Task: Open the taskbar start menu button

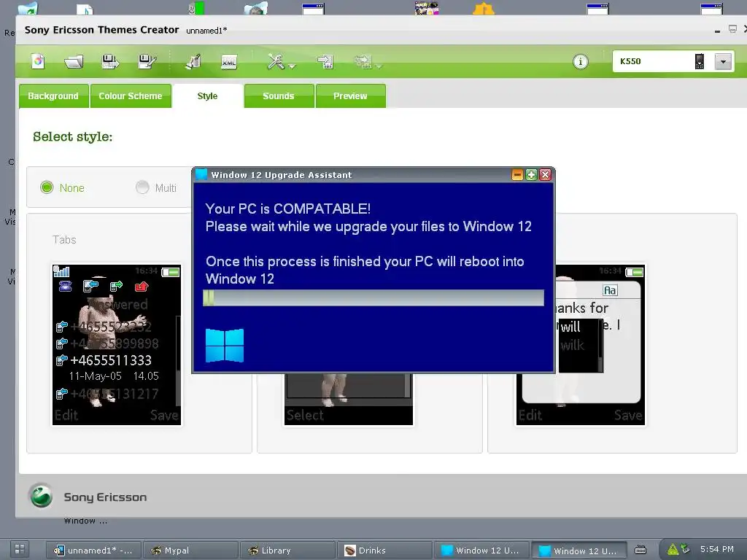Action: [x=20, y=549]
